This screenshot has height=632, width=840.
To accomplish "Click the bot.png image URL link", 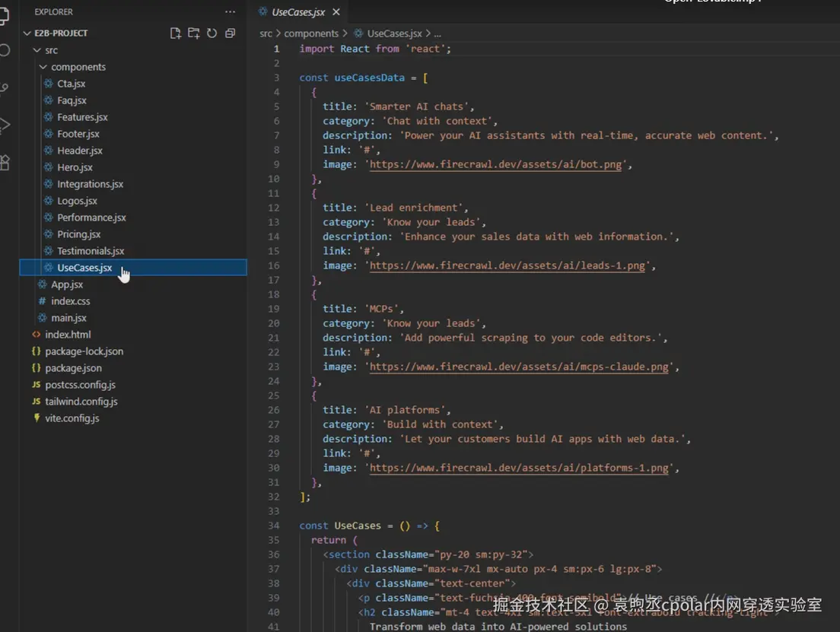I will (x=495, y=164).
